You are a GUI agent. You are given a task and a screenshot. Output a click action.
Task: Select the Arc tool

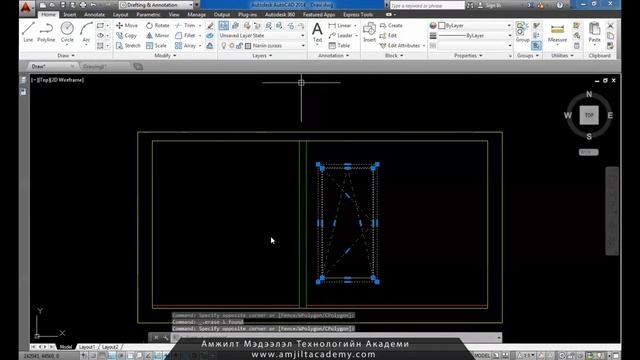[86, 32]
